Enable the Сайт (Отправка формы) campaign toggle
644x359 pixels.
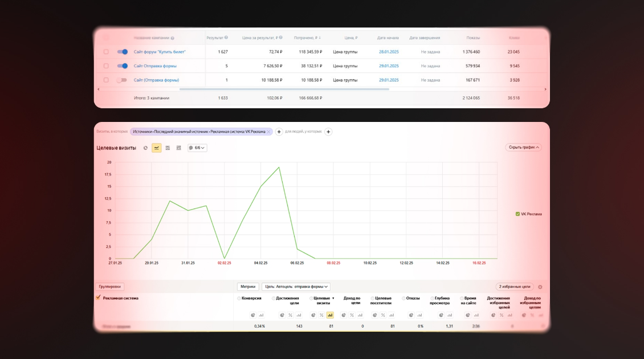click(x=121, y=80)
